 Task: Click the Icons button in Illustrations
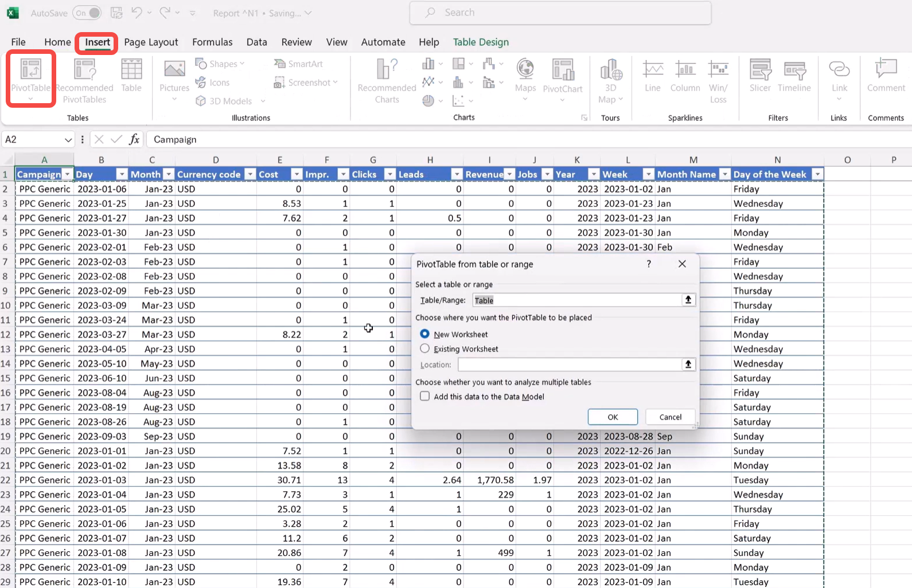coord(213,83)
